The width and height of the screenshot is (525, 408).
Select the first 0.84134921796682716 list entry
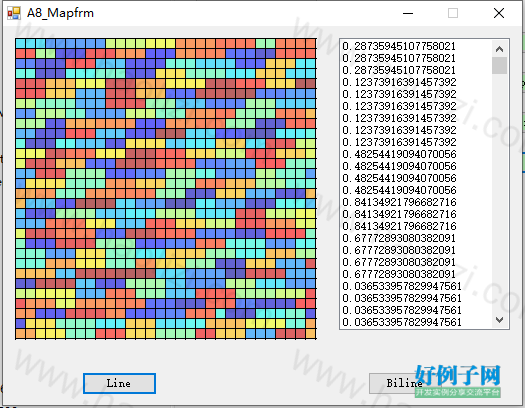pyautogui.click(x=399, y=202)
